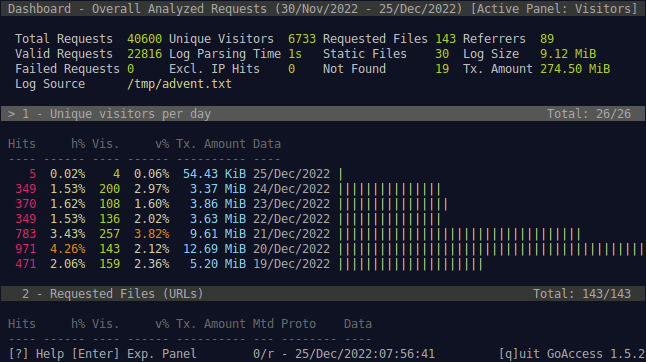Click the 22/Dec/2022 visitors row date
The width and height of the screenshot is (646, 362).
[291, 219]
